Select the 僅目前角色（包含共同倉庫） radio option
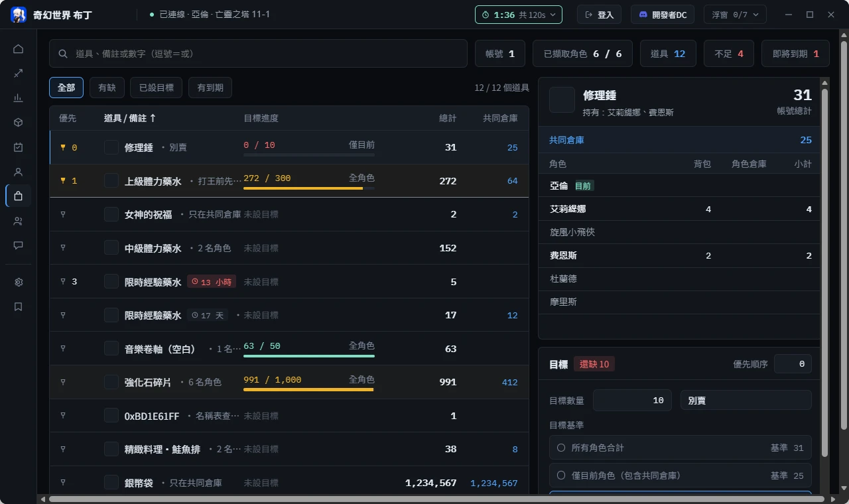This screenshot has height=504, width=849. [x=680, y=475]
